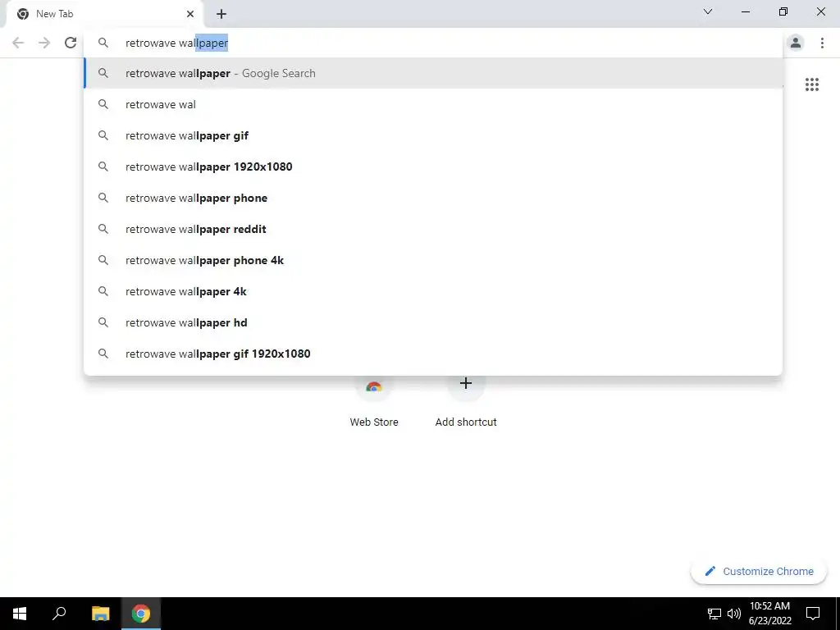Click the address bar text 'retrowave wallpaper'
The height and width of the screenshot is (630, 840).
(x=177, y=43)
